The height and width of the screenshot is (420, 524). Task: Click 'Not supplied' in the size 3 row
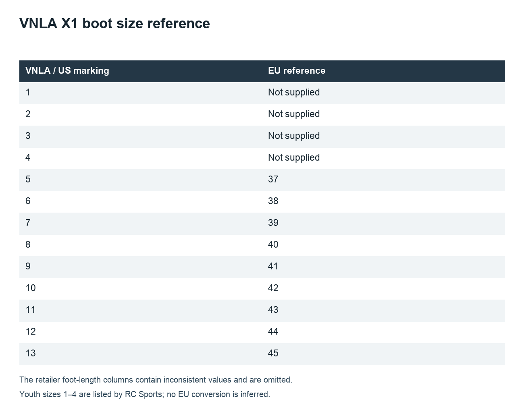[x=294, y=136]
